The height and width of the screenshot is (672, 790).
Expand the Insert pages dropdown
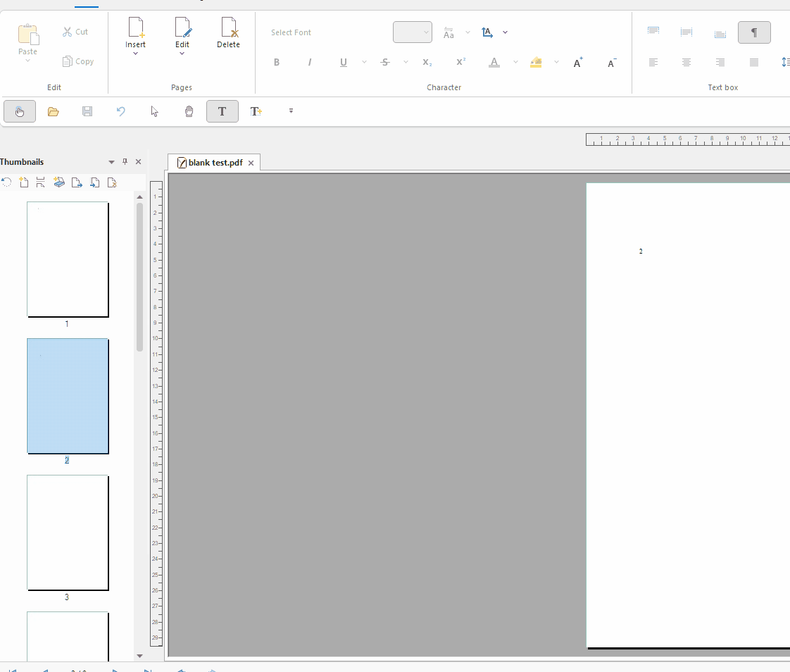pos(135,54)
